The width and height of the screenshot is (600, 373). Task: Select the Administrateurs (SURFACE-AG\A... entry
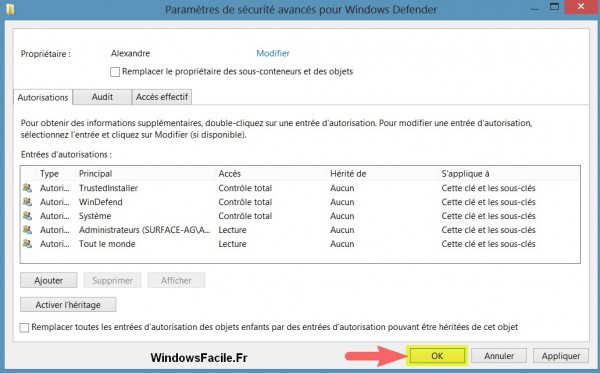click(145, 230)
